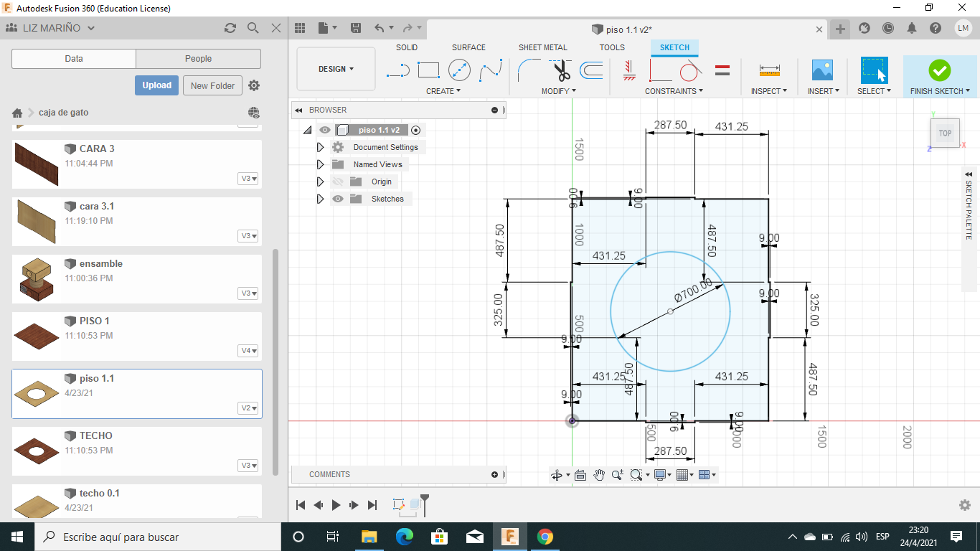Expand Named Views node

pyautogui.click(x=321, y=164)
